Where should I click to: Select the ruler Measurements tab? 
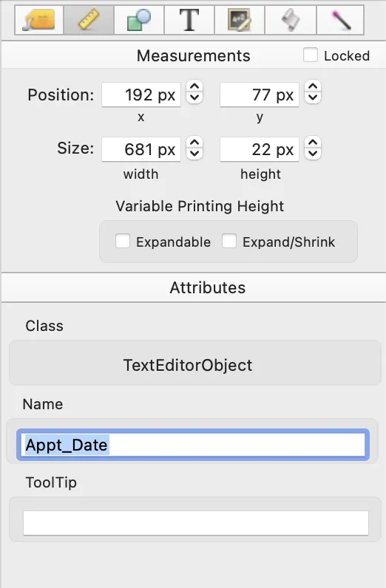click(89, 20)
